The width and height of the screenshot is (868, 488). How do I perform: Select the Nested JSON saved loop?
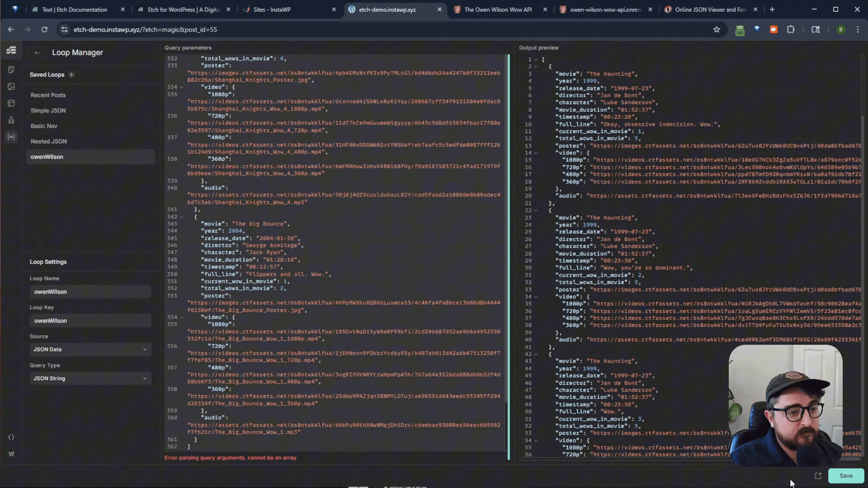(x=49, y=141)
